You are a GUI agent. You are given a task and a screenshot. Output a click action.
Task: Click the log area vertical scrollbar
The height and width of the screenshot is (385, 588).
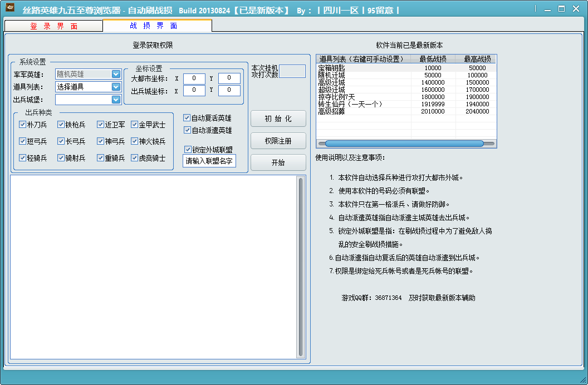pos(300,267)
